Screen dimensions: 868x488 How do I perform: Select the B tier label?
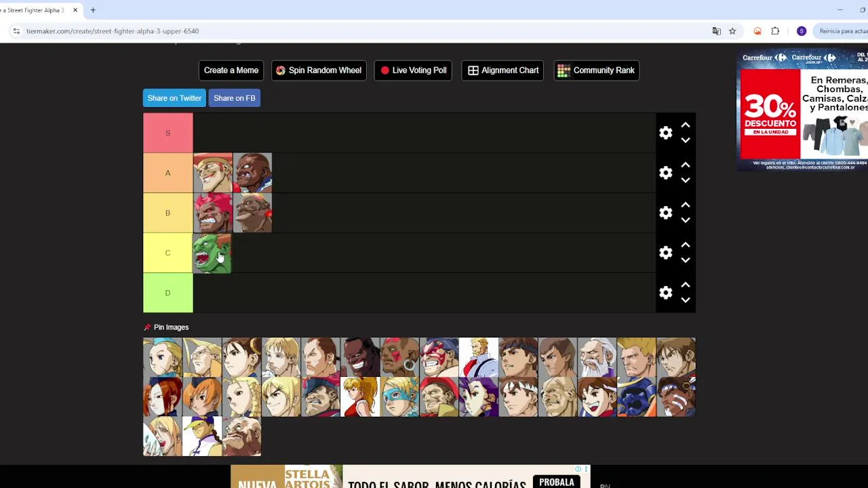click(x=168, y=213)
